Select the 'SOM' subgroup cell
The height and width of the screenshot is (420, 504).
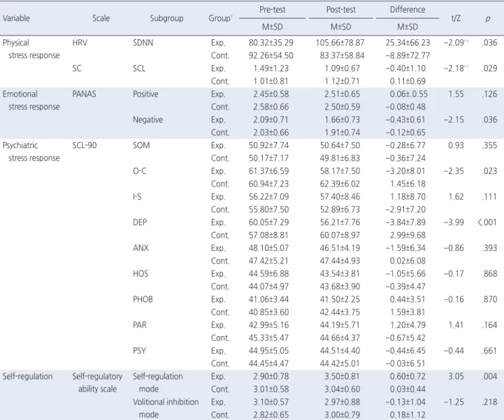(141, 145)
